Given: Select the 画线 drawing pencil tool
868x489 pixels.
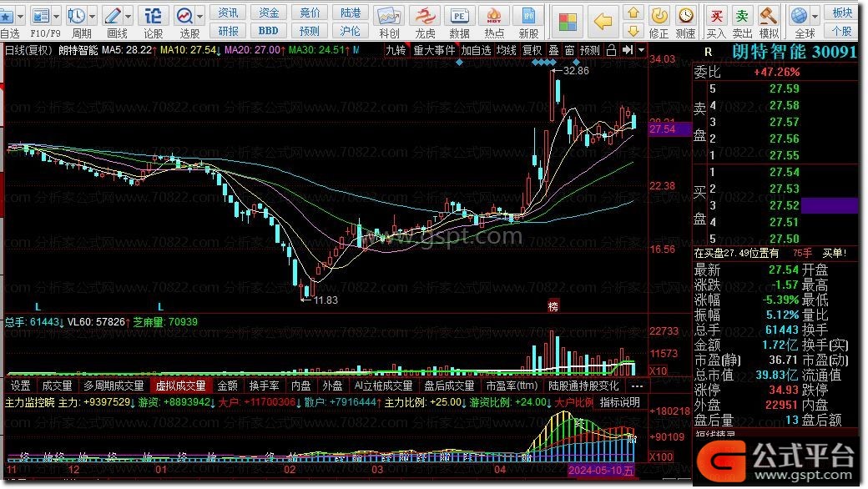Looking at the screenshot, I should click(x=113, y=16).
